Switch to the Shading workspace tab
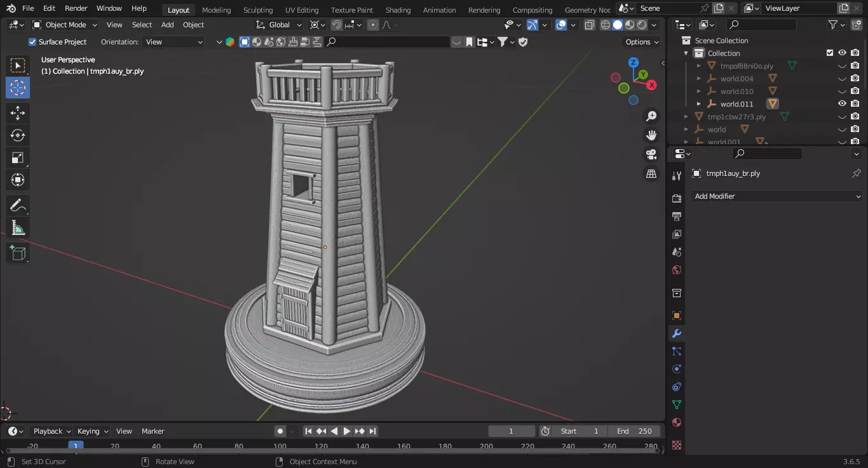 click(398, 10)
